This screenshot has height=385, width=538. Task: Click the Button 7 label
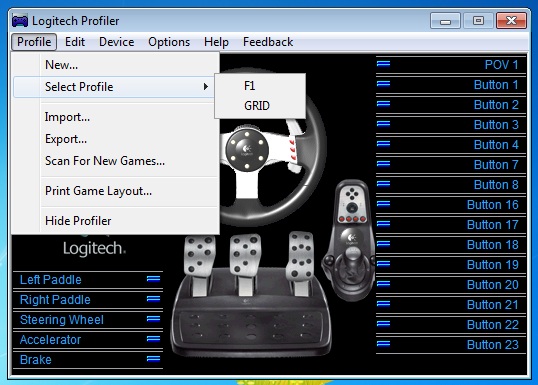(x=496, y=165)
